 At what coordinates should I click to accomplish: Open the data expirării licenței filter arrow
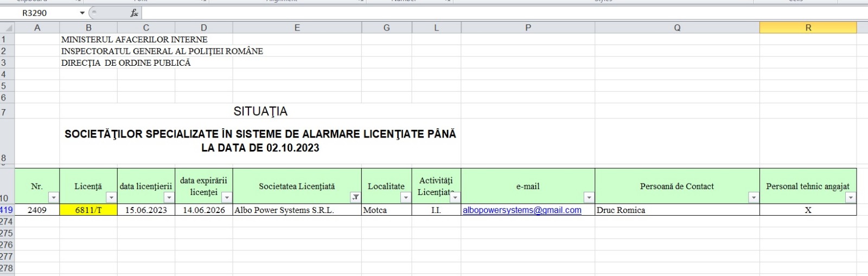tap(227, 198)
